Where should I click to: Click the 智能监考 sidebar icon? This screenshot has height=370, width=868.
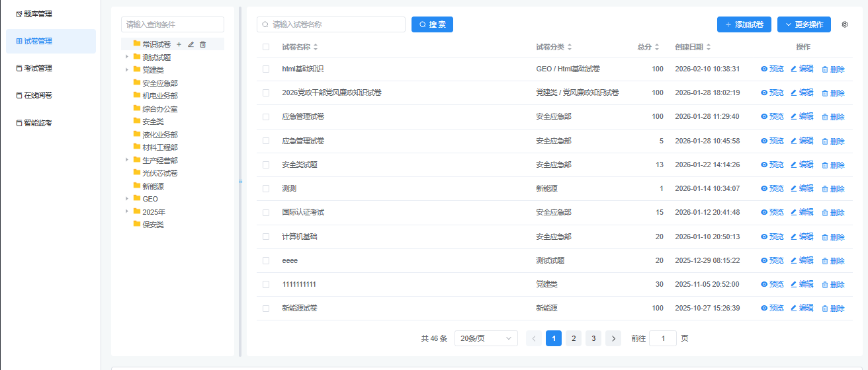click(19, 123)
